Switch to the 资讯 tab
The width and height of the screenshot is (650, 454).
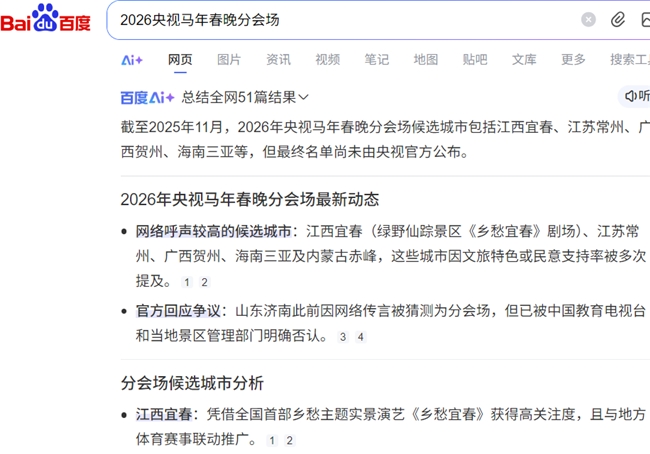pos(278,60)
